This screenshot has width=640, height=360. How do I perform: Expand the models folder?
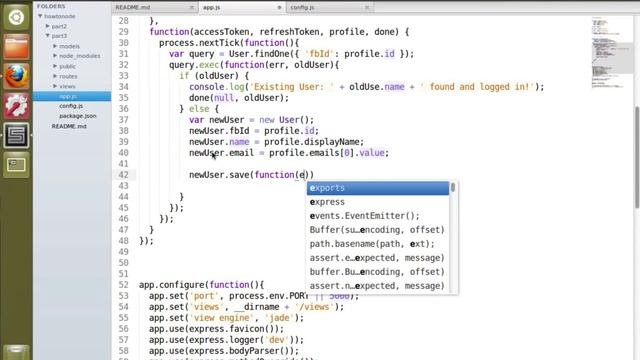coord(55,46)
